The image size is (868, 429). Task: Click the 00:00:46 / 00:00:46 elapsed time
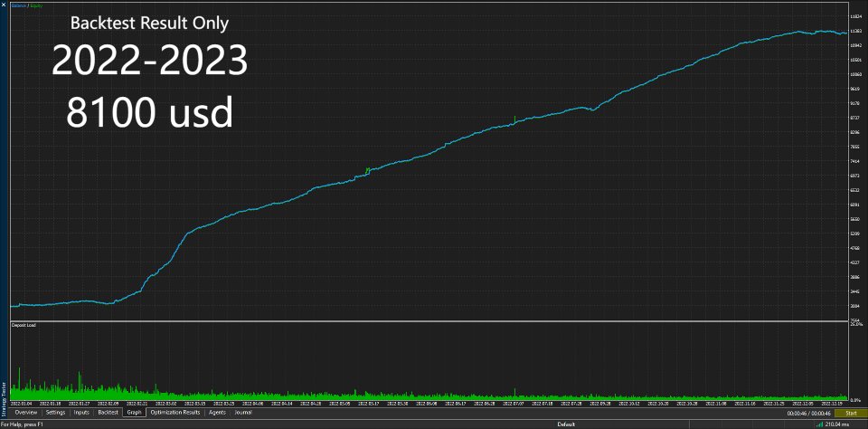click(x=809, y=414)
